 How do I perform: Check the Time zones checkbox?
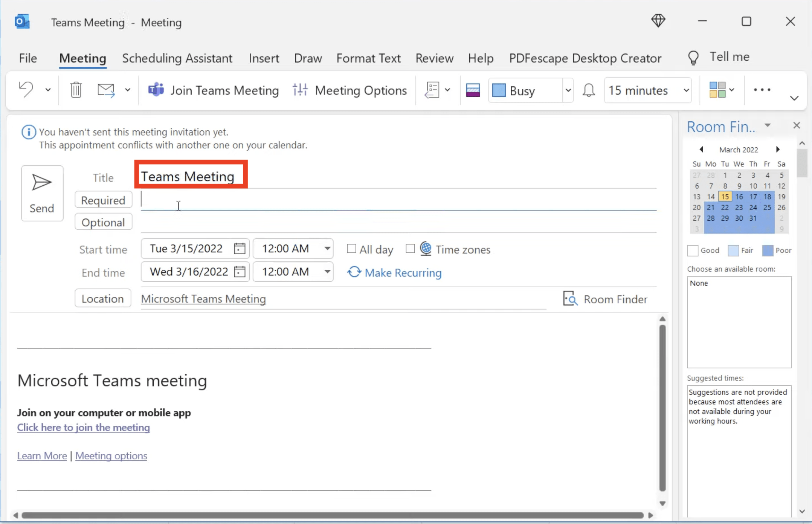coord(410,249)
